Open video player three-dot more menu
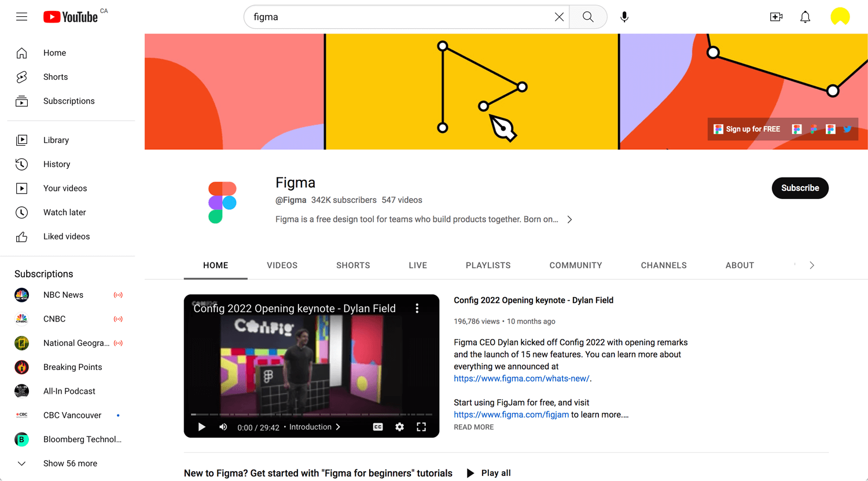 point(417,309)
